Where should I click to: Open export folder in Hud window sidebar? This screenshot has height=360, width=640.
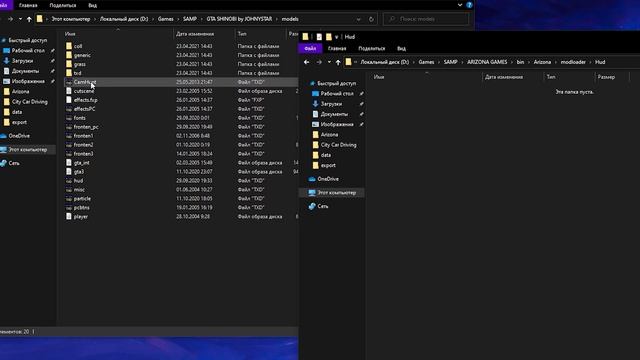coord(328,165)
